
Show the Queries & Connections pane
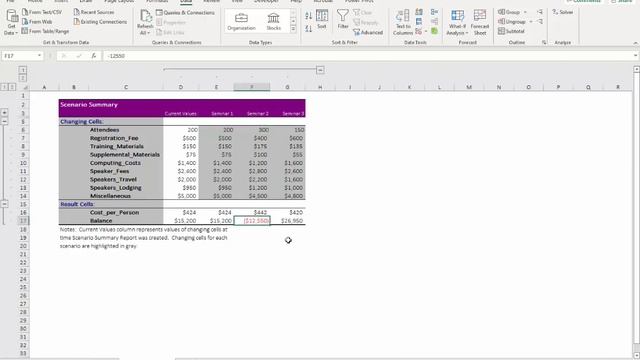(x=185, y=13)
